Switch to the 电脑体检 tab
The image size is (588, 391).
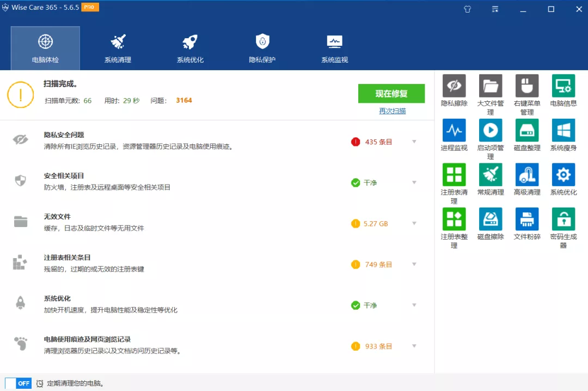tap(45, 48)
